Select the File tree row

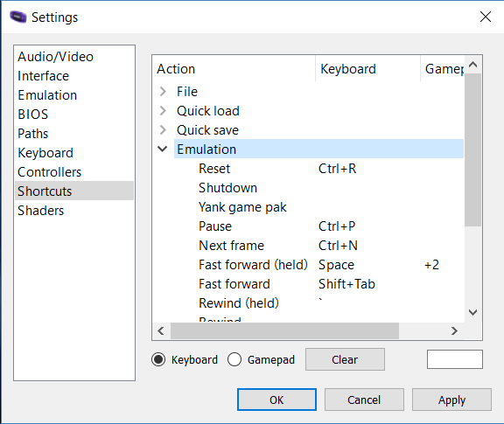point(318,92)
